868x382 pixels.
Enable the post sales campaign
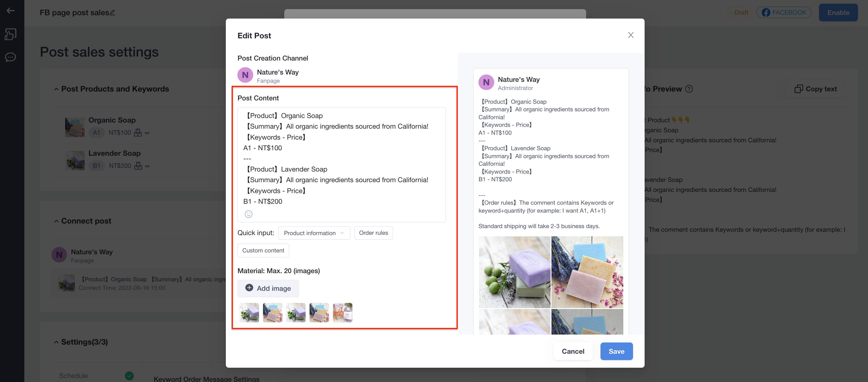(838, 12)
